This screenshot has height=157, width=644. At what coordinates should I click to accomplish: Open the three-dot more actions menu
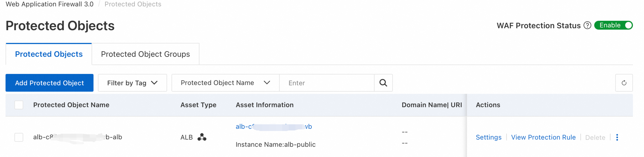pos(617,137)
